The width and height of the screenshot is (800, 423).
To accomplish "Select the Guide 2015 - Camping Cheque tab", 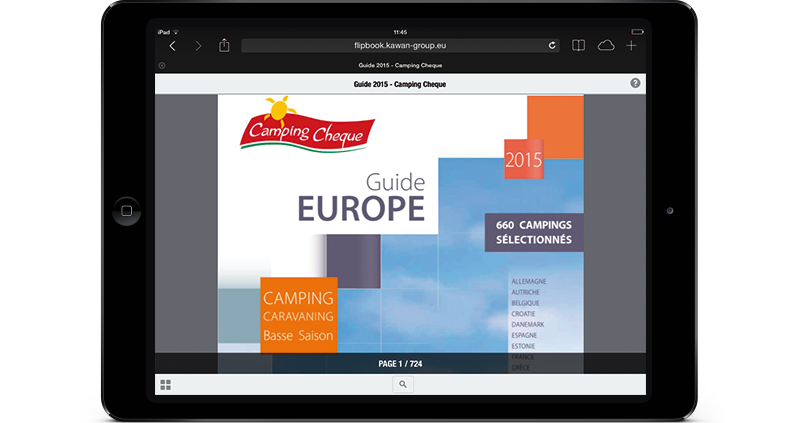I will pos(400,65).
